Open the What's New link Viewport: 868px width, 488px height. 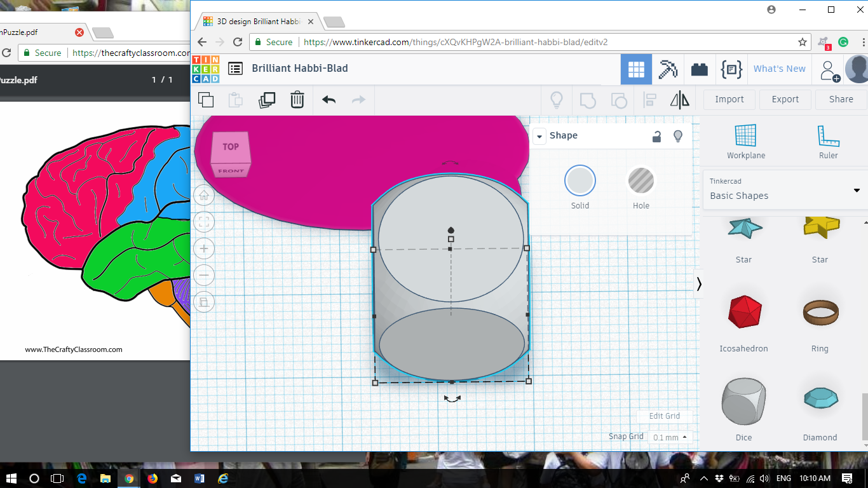780,69
